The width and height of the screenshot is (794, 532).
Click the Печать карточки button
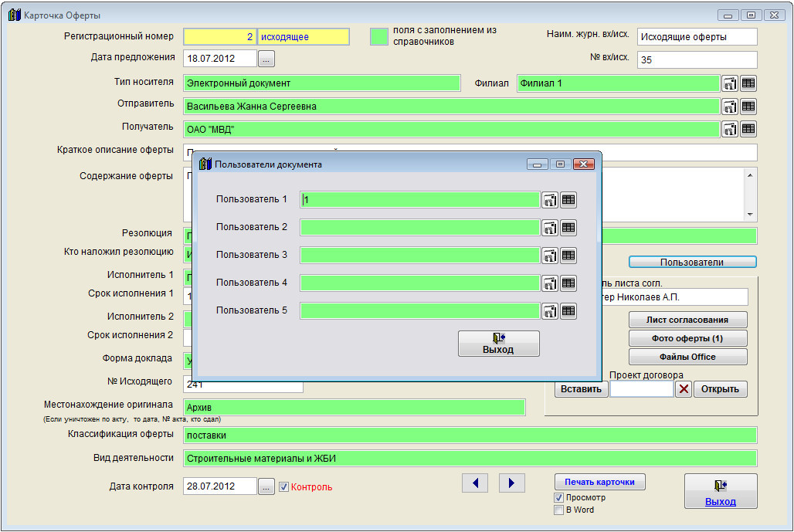599,482
